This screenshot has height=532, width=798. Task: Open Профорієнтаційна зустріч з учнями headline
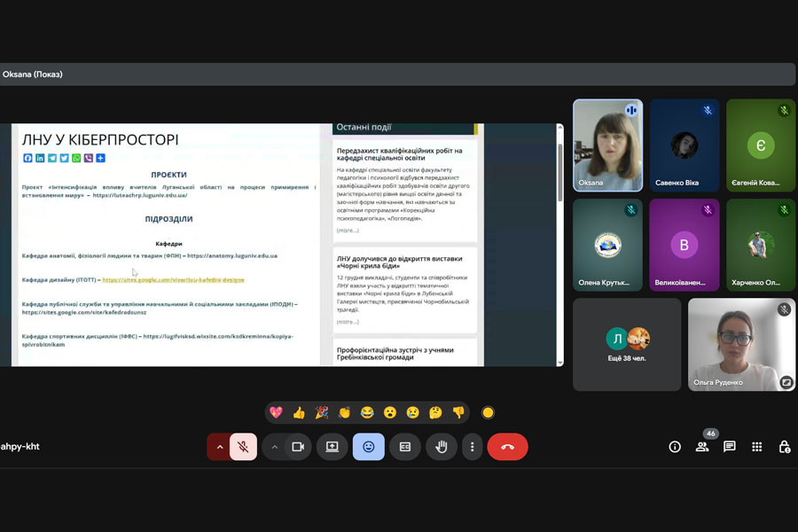click(x=395, y=353)
